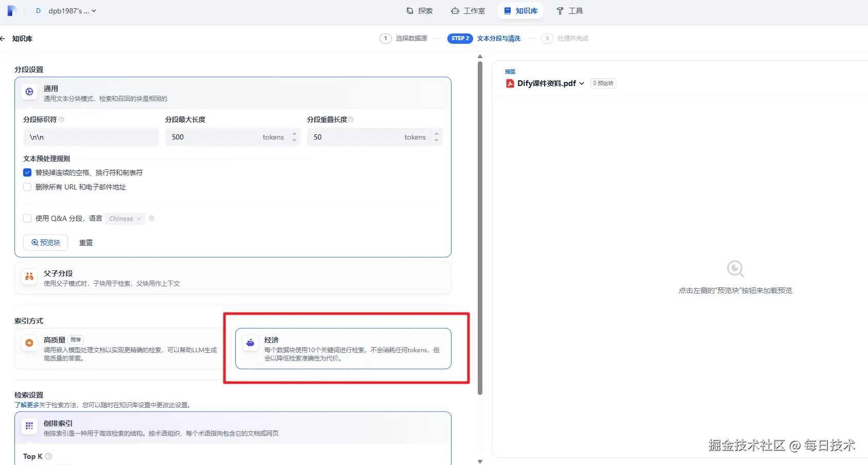Select the 通用 chunking mode card

tap(233, 93)
